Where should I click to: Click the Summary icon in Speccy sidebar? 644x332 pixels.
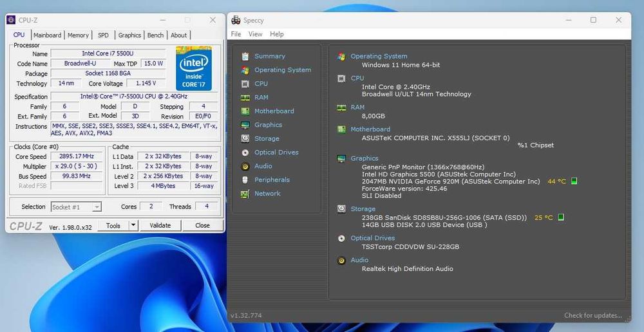[245, 56]
